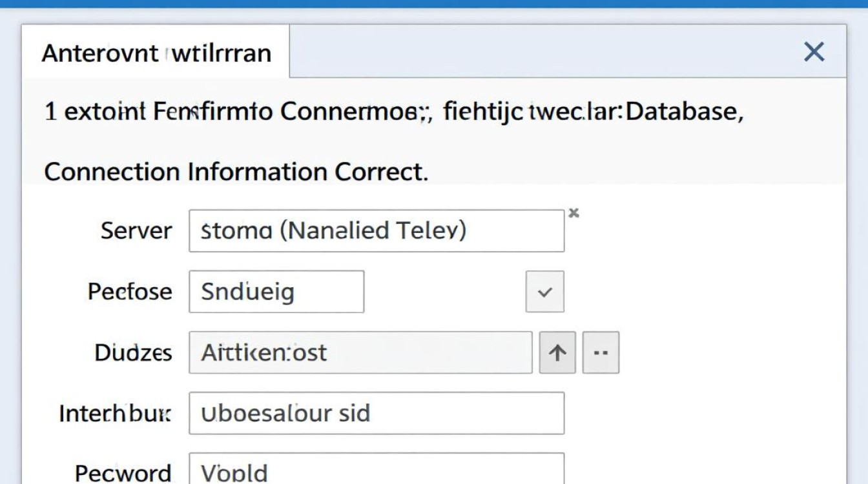
Task: Click the two-dot browse button in the Dudzes row
Action: pos(601,352)
